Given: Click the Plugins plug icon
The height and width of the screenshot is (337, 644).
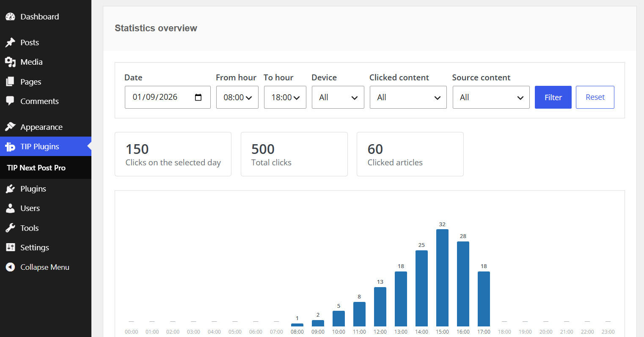Looking at the screenshot, I should click(x=10, y=189).
